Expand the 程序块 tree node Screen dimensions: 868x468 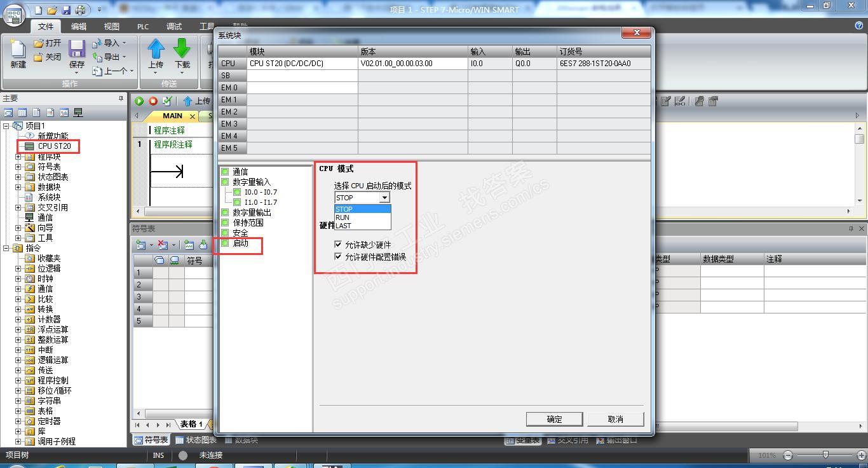18,156
